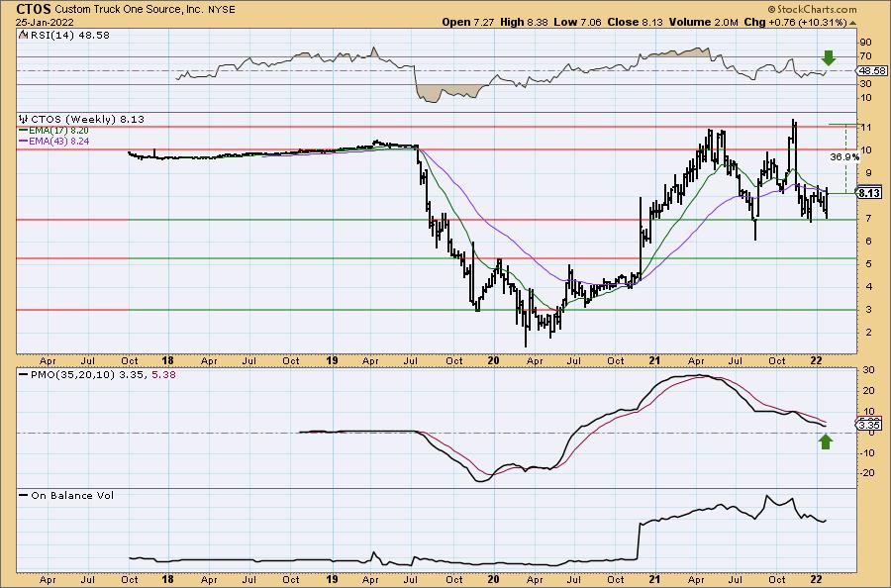Click the 22 year label under the price panel
This screenshot has width=891, height=588.
point(816,360)
